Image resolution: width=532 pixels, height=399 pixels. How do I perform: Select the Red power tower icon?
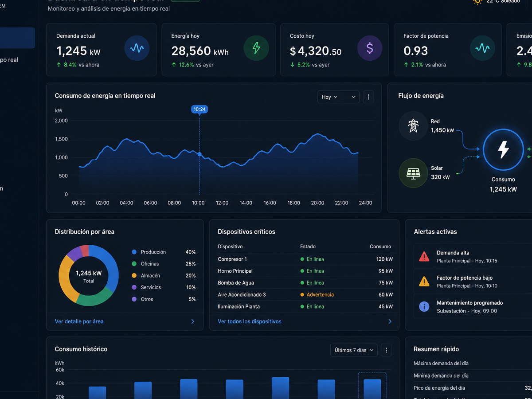click(413, 126)
